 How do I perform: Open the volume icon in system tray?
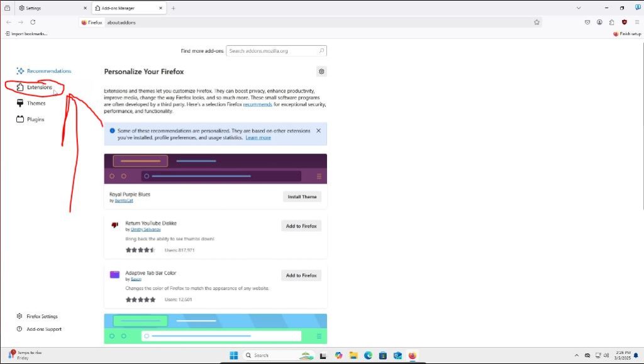pos(606,355)
